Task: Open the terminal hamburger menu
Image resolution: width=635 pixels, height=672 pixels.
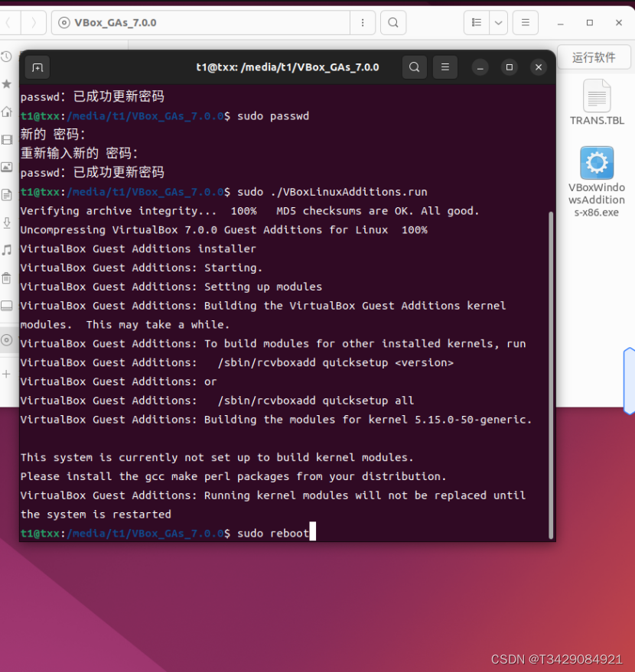Action: pos(445,67)
